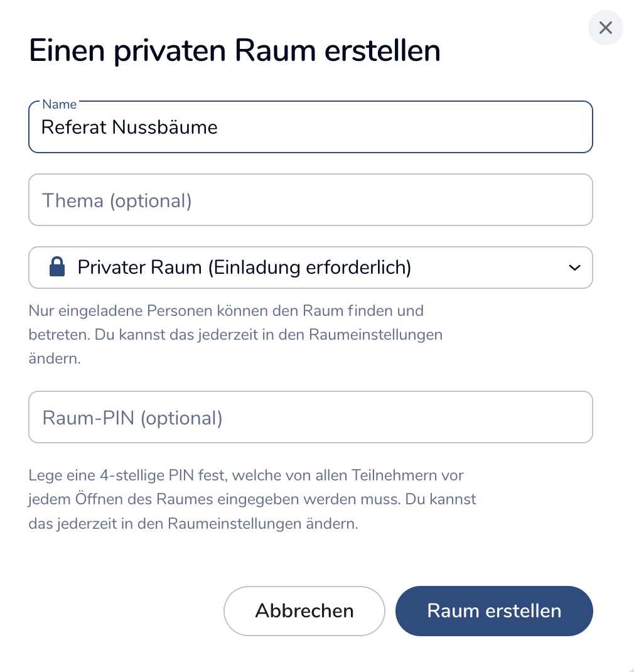
Task: Click the Raum erstellen button
Action: (494, 611)
